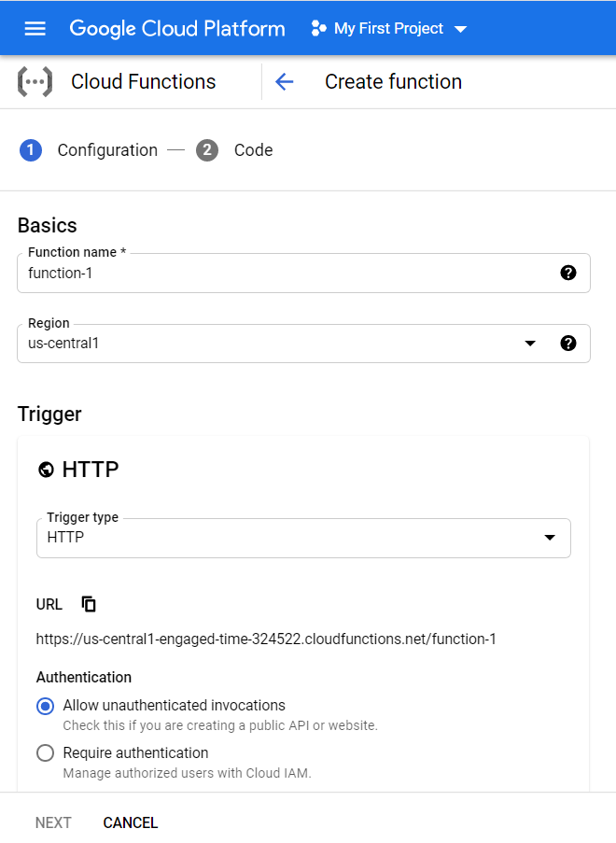Expand the My First Project dropdown
Image resolution: width=616 pixels, height=843 pixels.
point(461,28)
